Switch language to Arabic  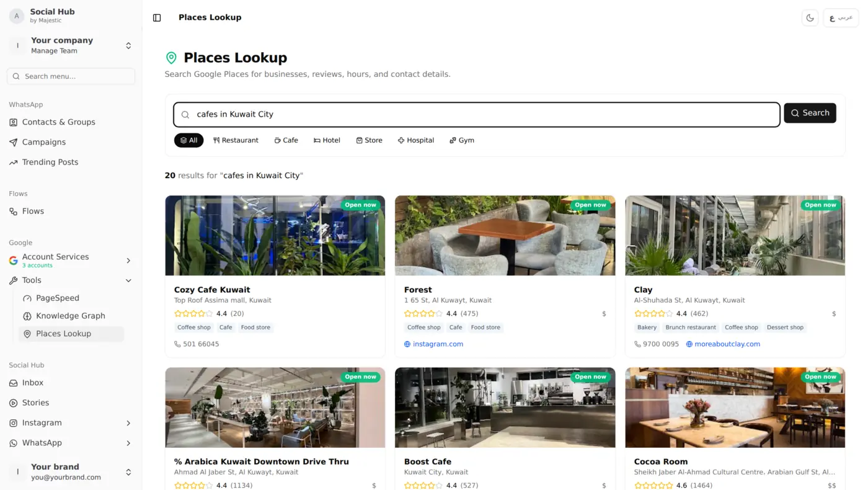click(x=841, y=17)
